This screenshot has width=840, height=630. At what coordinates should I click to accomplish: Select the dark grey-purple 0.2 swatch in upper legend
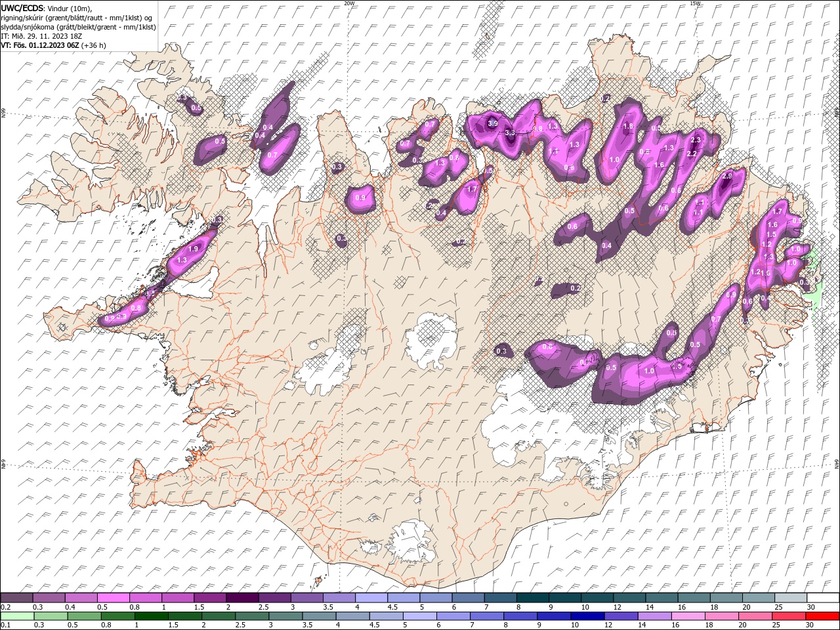click(x=17, y=598)
